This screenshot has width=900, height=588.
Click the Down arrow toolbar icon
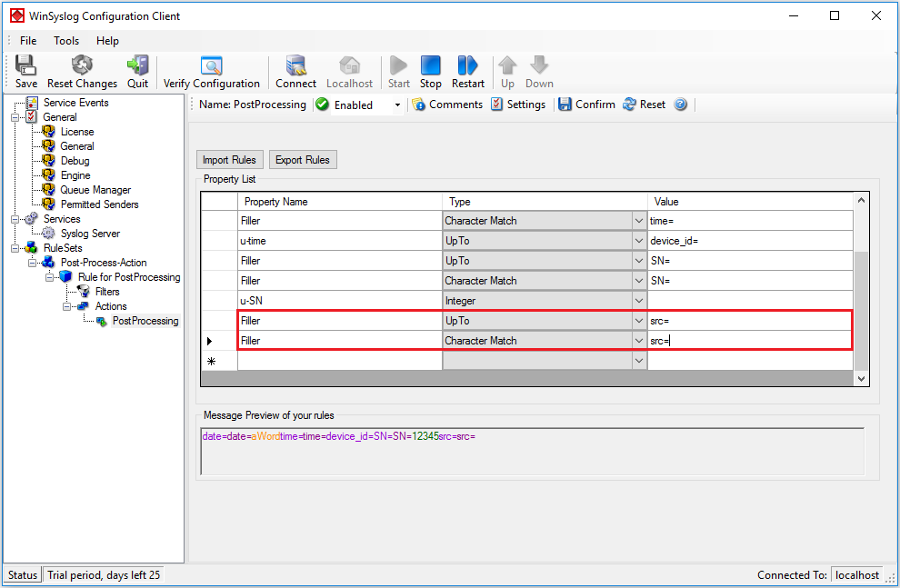tap(539, 72)
